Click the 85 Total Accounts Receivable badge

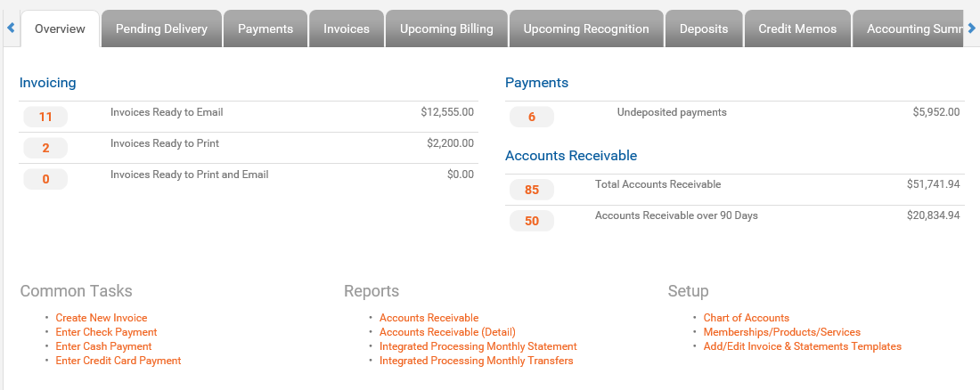click(532, 190)
